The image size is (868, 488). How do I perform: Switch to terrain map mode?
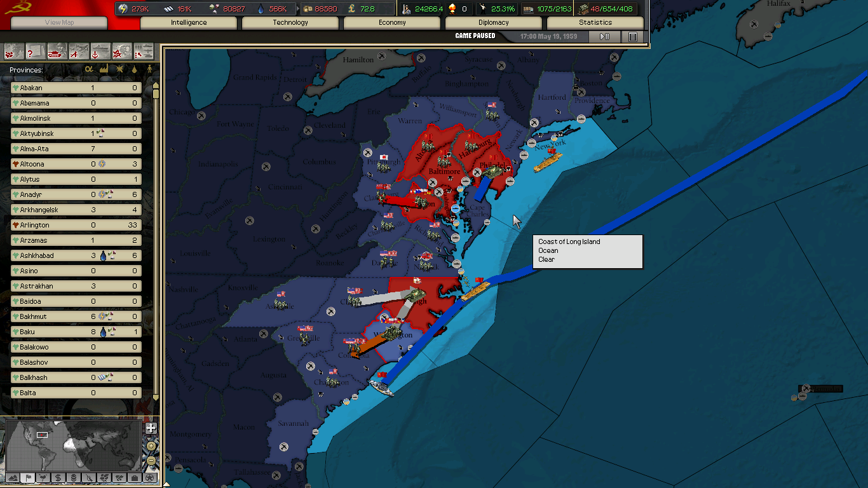click(12, 477)
